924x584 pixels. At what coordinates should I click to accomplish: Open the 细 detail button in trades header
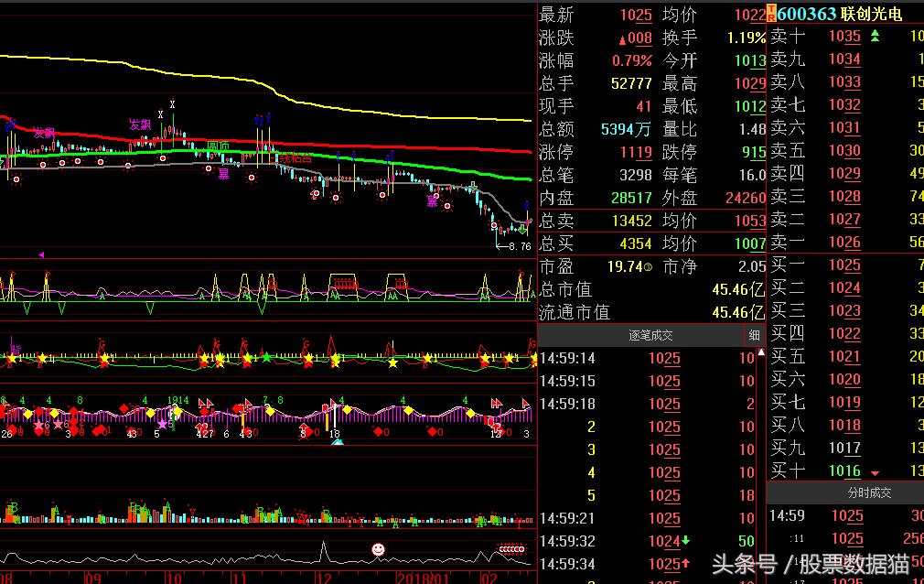tap(755, 335)
